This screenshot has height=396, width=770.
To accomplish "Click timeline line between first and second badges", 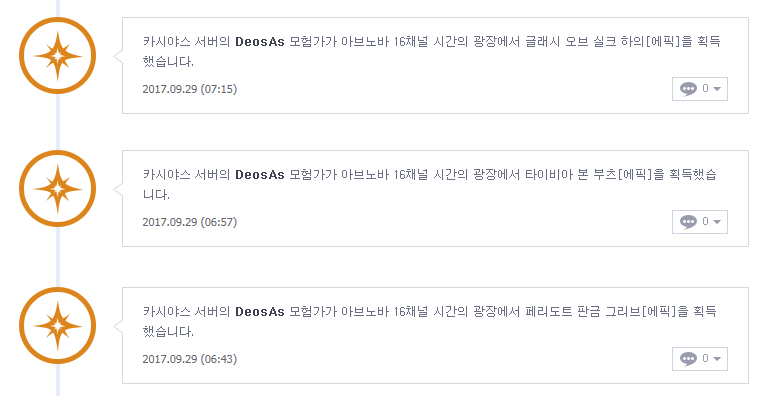I will click(57, 122).
